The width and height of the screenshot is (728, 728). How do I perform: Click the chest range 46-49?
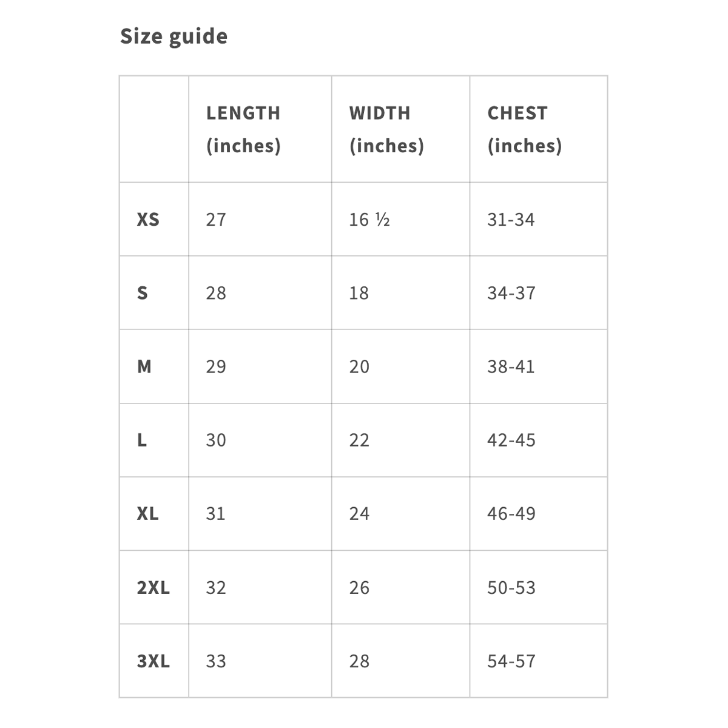511,514
